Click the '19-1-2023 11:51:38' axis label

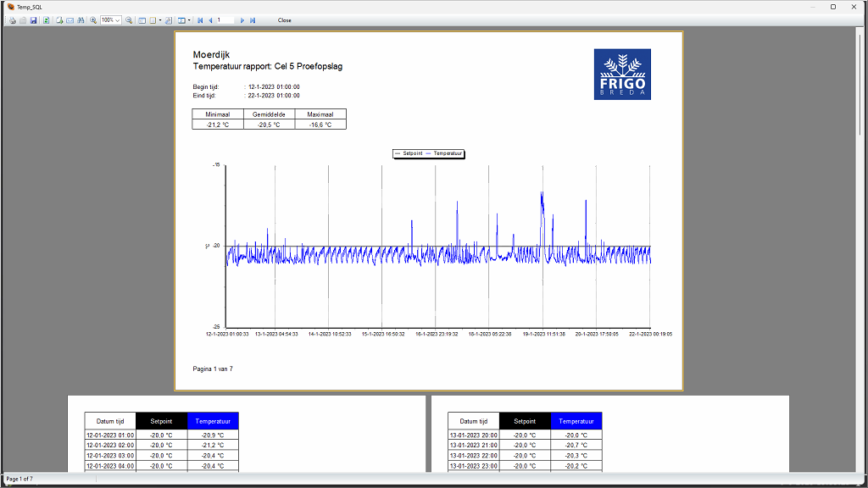(x=544, y=334)
